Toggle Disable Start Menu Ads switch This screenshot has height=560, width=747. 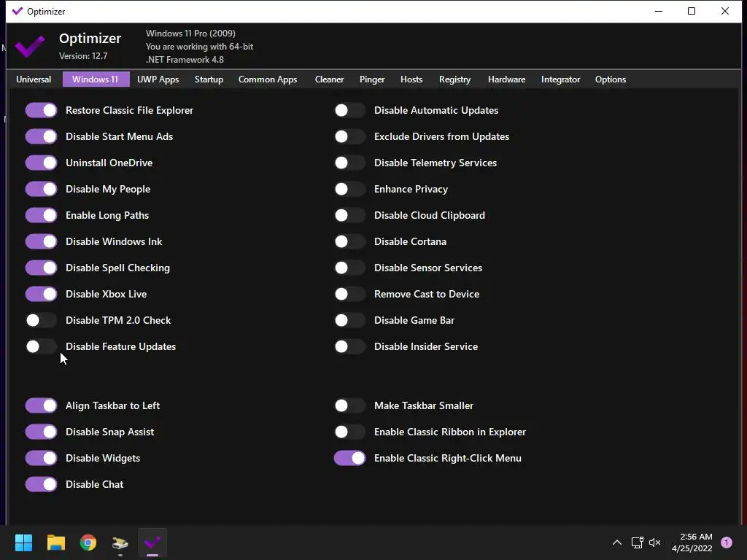[x=41, y=136]
